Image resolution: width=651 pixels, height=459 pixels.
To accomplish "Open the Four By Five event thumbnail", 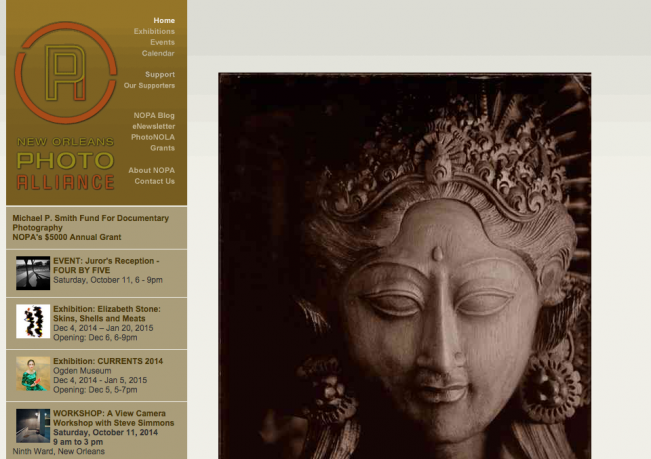I will [x=32, y=273].
